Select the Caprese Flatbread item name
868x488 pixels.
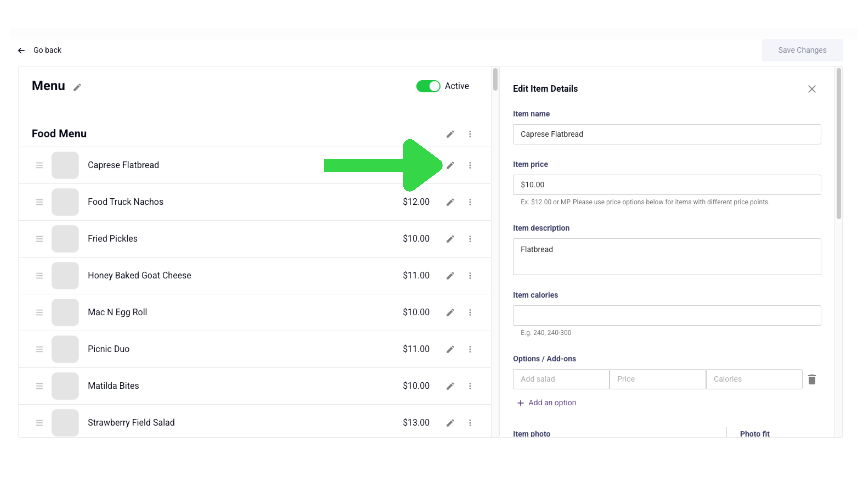[x=123, y=165]
